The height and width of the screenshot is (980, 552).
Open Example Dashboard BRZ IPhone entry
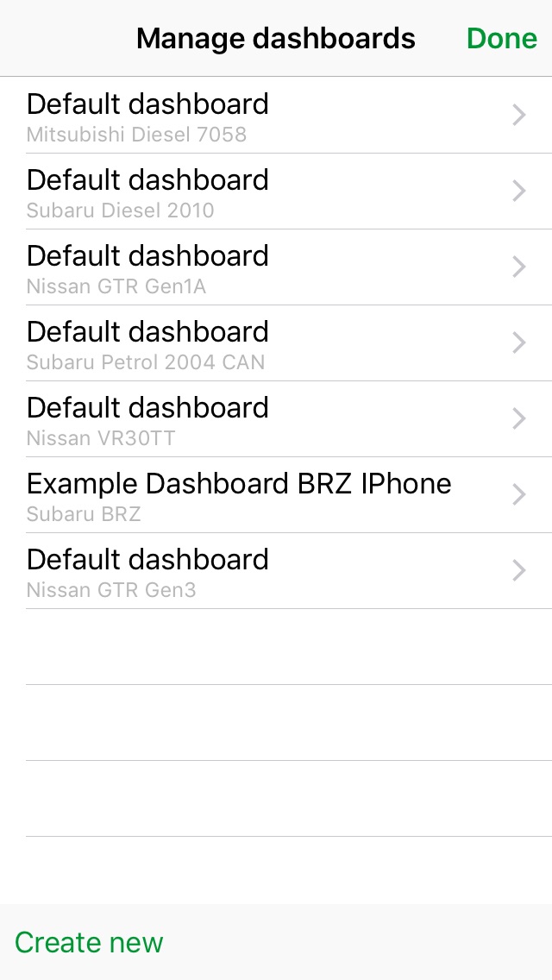tap(239, 484)
